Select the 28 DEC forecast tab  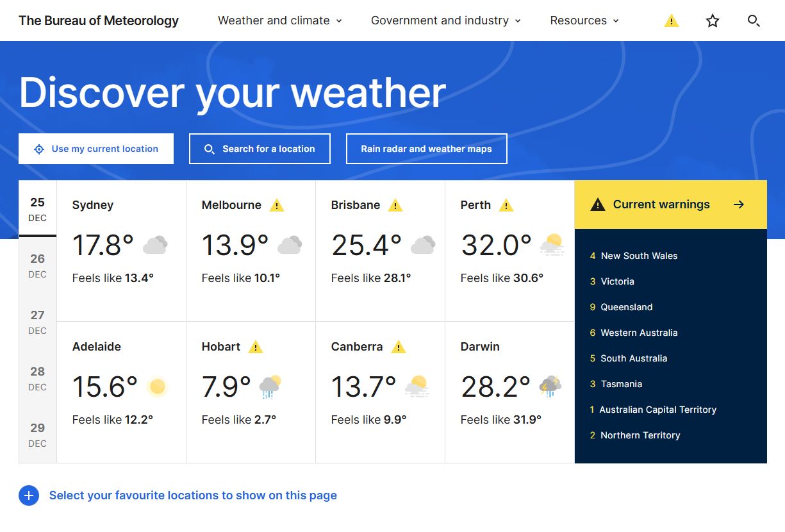pos(38,378)
